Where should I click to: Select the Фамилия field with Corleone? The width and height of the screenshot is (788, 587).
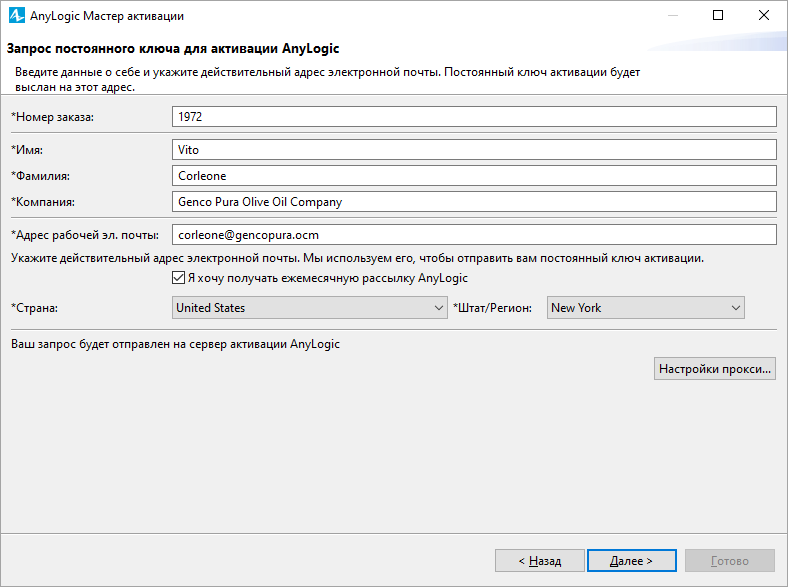click(474, 176)
